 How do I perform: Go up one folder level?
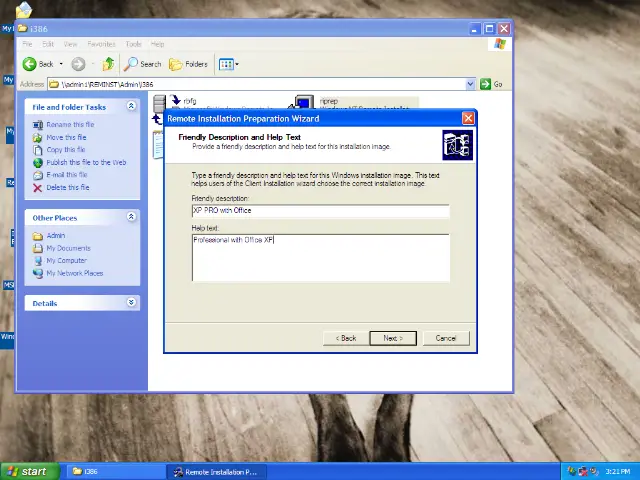108,64
